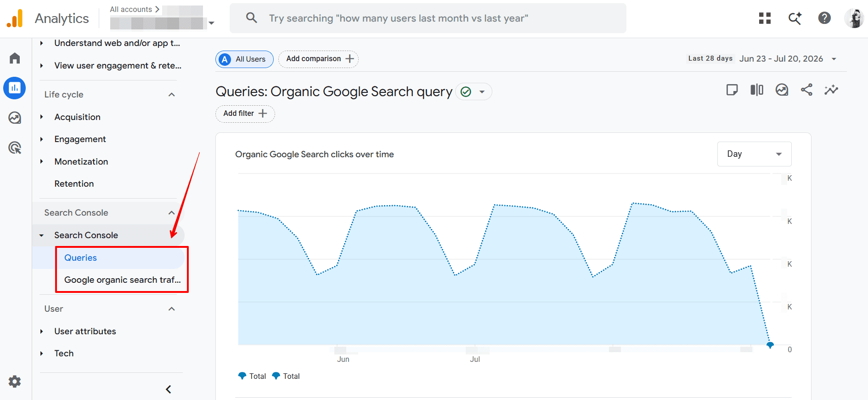Image resolution: width=868 pixels, height=400 pixels.
Task: Open the Explore icon in left rail
Action: point(15,118)
